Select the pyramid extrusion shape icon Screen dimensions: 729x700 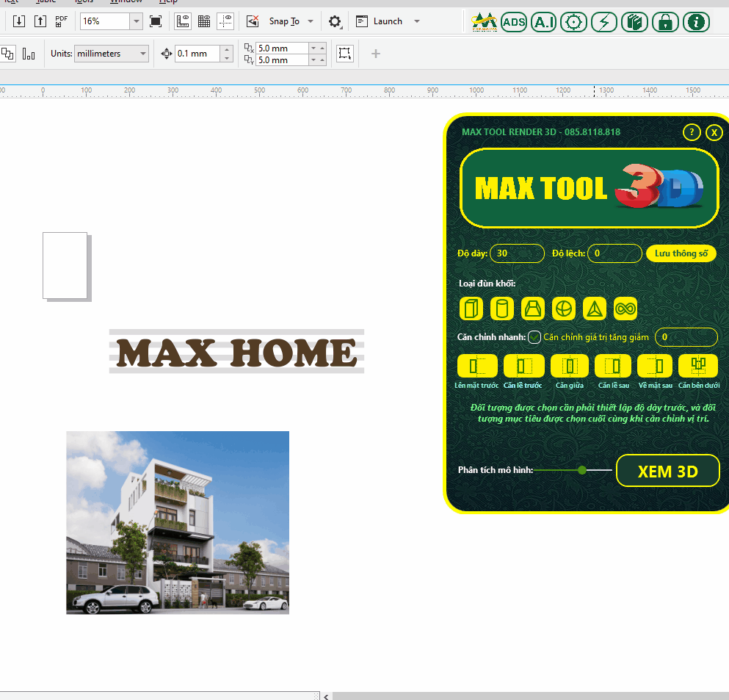594,308
